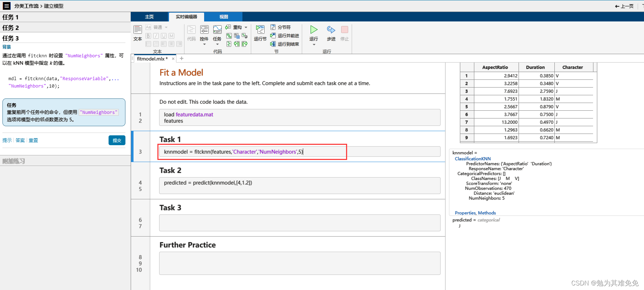Uncomment code with %x icon

[237, 36]
